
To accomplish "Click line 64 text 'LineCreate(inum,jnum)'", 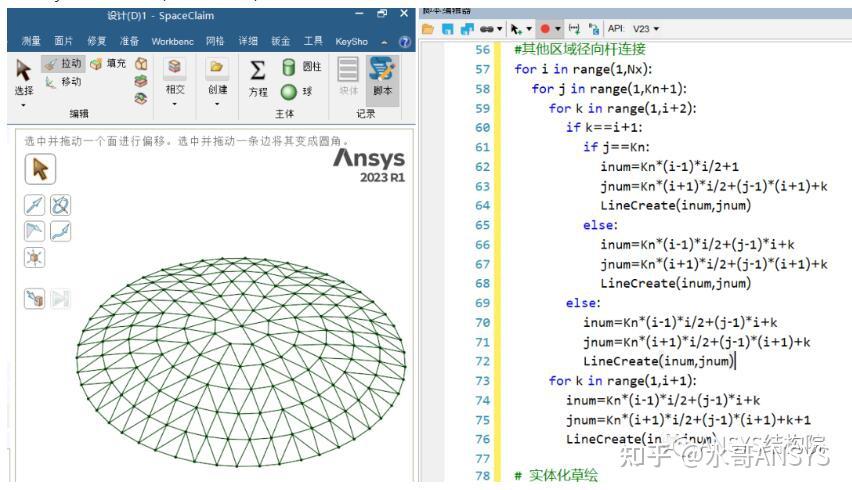I will [x=675, y=205].
